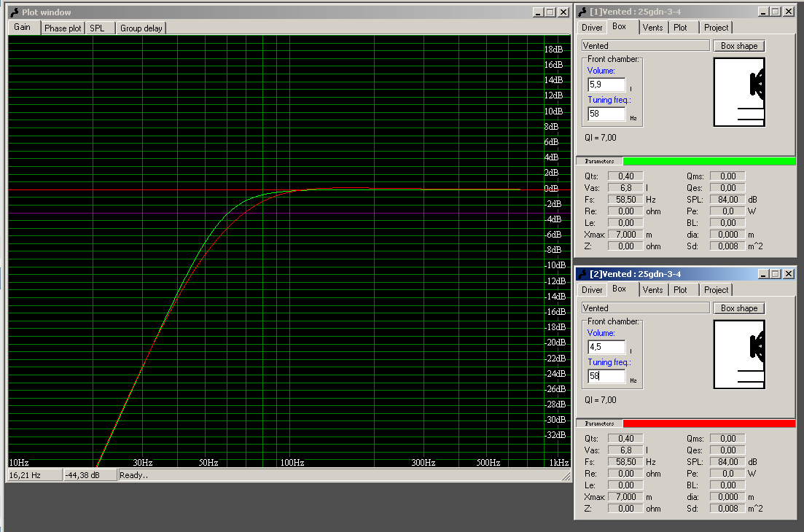Open Driver tab in window [1]Vented
This screenshot has height=532, width=804.
point(592,28)
